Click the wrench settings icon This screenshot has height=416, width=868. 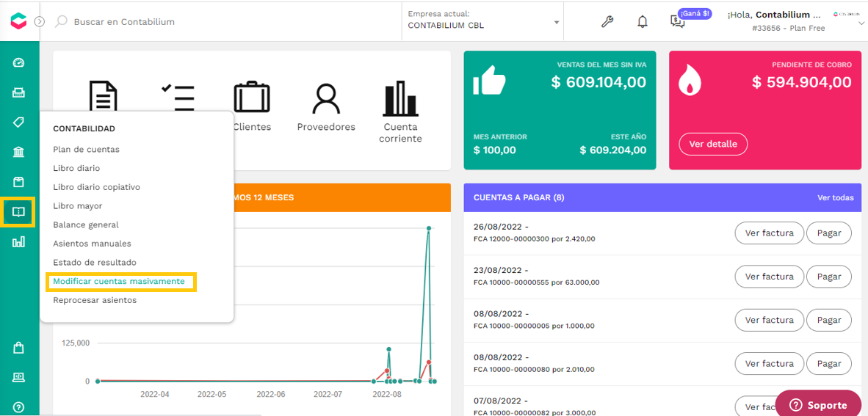607,21
